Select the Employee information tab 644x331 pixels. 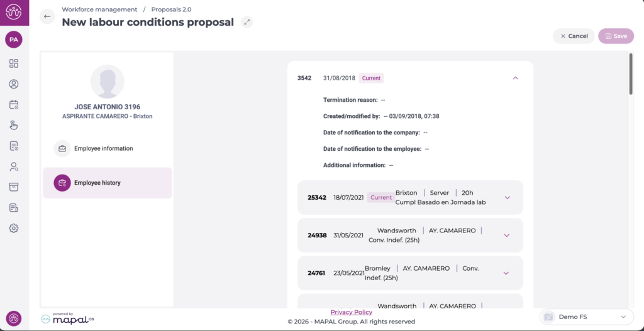[103, 149]
